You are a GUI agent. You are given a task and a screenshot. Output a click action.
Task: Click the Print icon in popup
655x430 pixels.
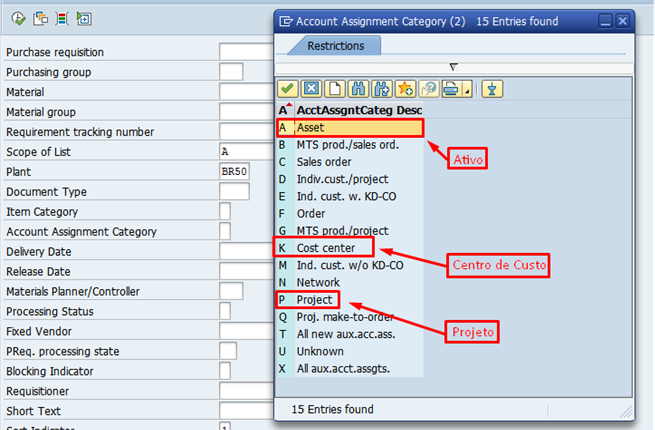449,89
